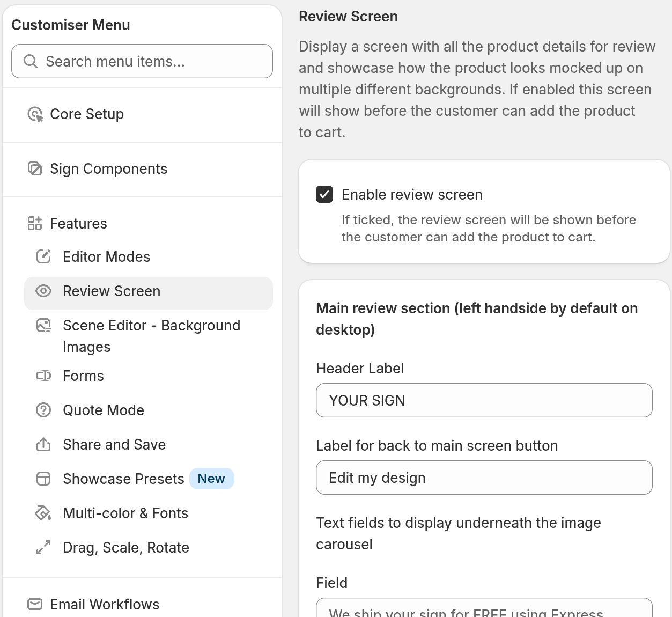Screen dimensions: 672x617
Task: Click the Header Label input YOUR SIGN
Action: (x=484, y=400)
